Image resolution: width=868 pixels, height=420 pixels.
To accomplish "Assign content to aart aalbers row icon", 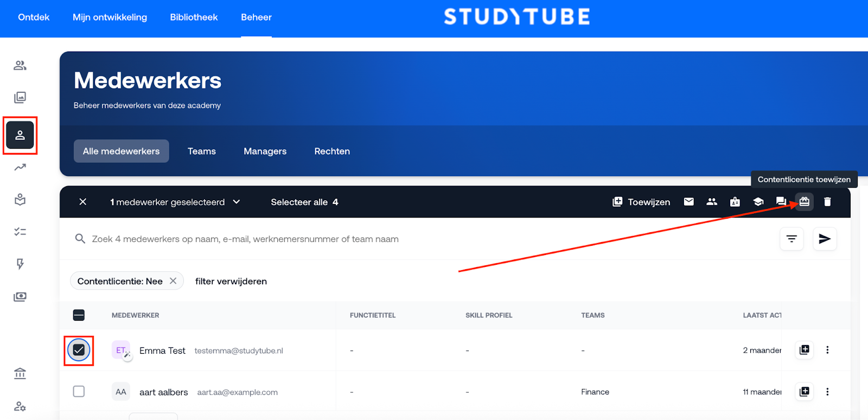I will 805,391.
